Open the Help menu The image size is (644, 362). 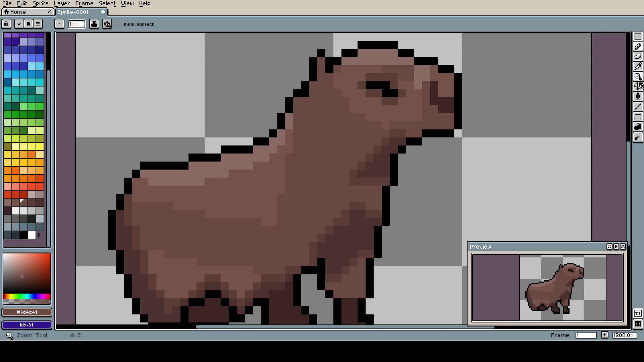point(145,3)
